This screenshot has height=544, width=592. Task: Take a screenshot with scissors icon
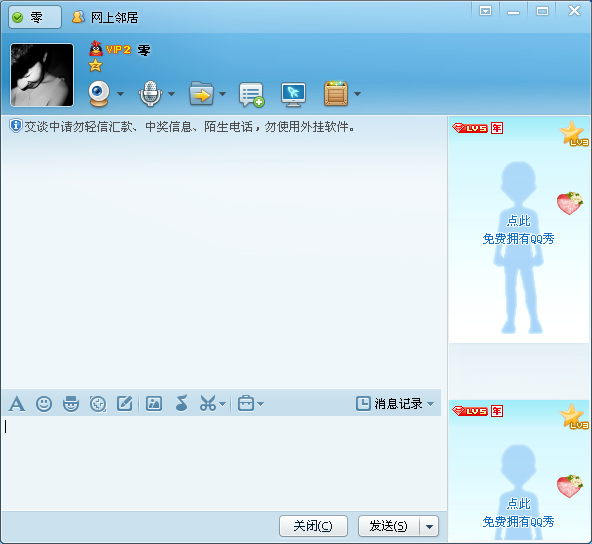(x=208, y=404)
